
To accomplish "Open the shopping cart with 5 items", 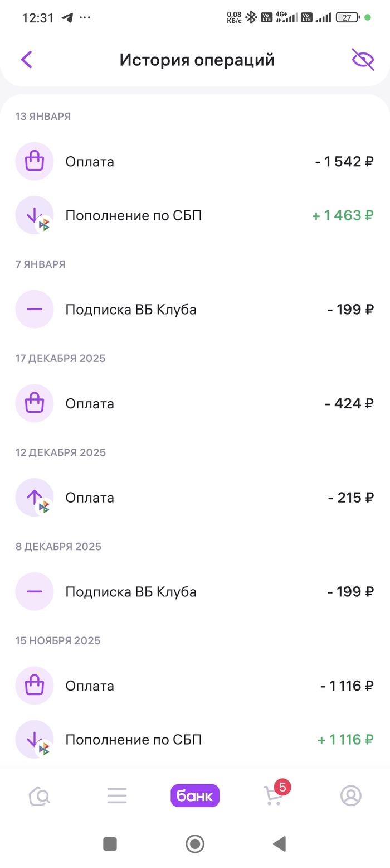I will point(274,796).
